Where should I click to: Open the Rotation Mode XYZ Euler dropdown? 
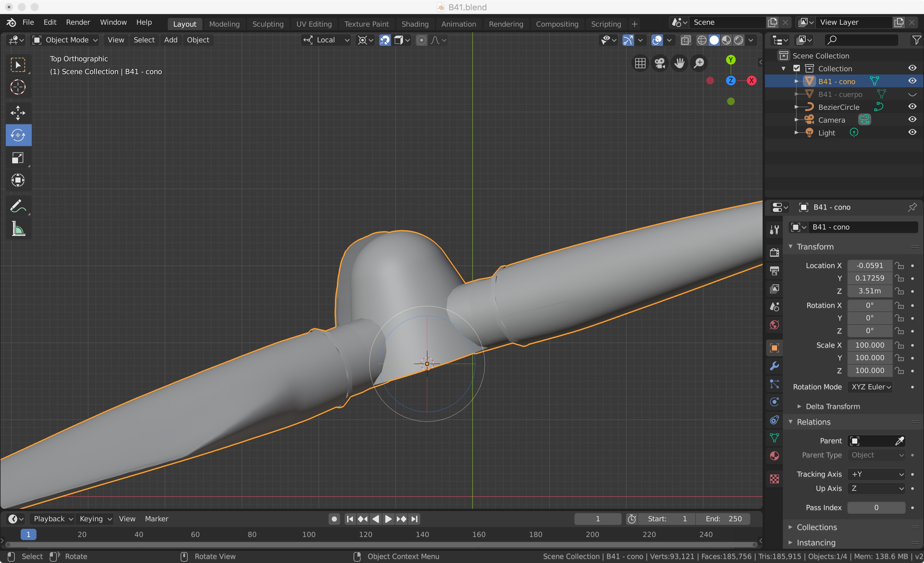click(x=870, y=387)
